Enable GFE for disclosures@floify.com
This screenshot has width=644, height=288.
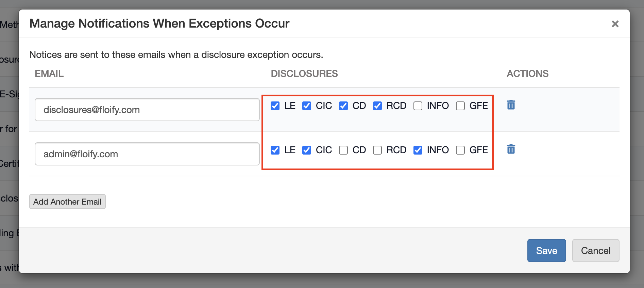460,106
